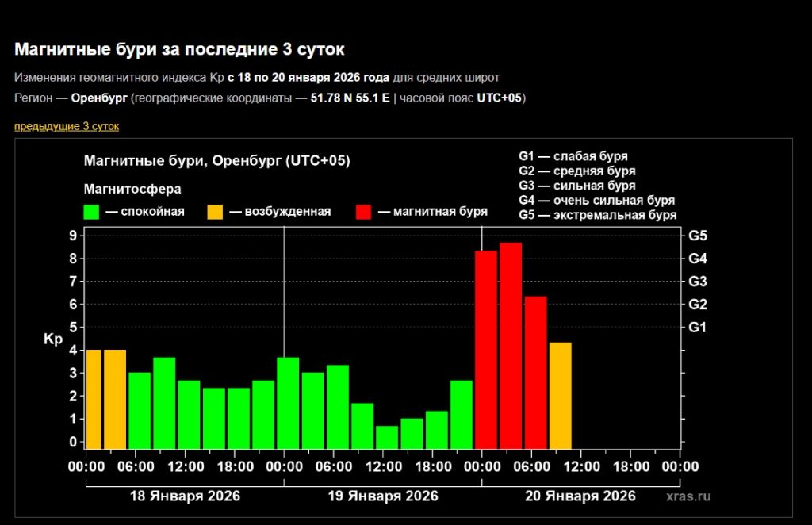812x525 pixels.
Task: Select the '19 Января 2026' date label
Action: 383,496
